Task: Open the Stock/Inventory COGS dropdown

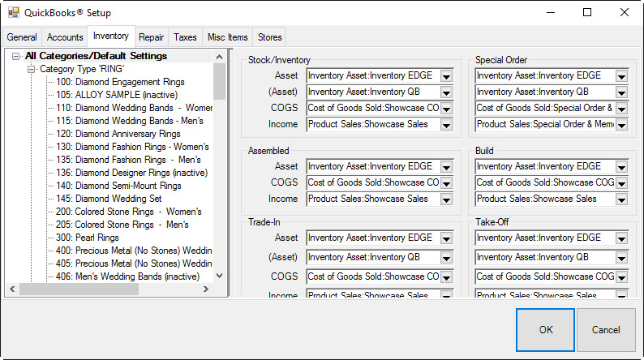Action: click(446, 108)
